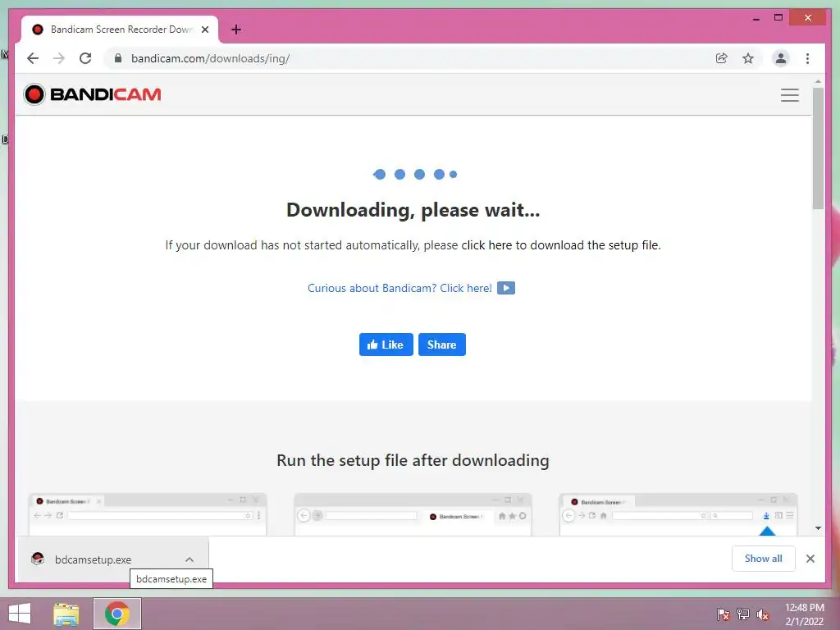Click the third browser instruction thumbnail
Screen dimensions: 840x630
[x=678, y=514]
